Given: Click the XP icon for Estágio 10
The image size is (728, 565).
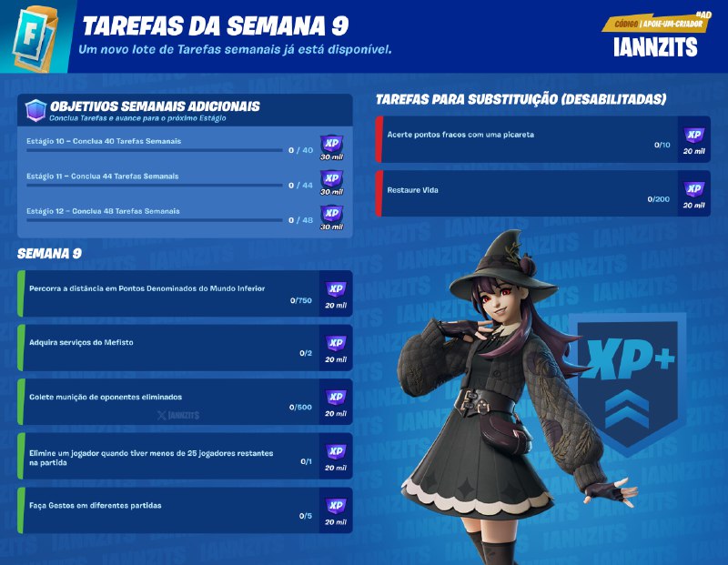Looking at the screenshot, I should (331, 144).
